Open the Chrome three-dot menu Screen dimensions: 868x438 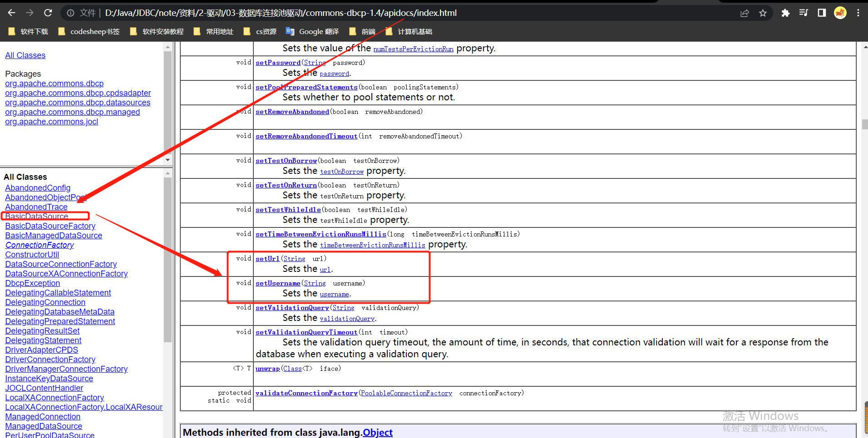click(858, 13)
